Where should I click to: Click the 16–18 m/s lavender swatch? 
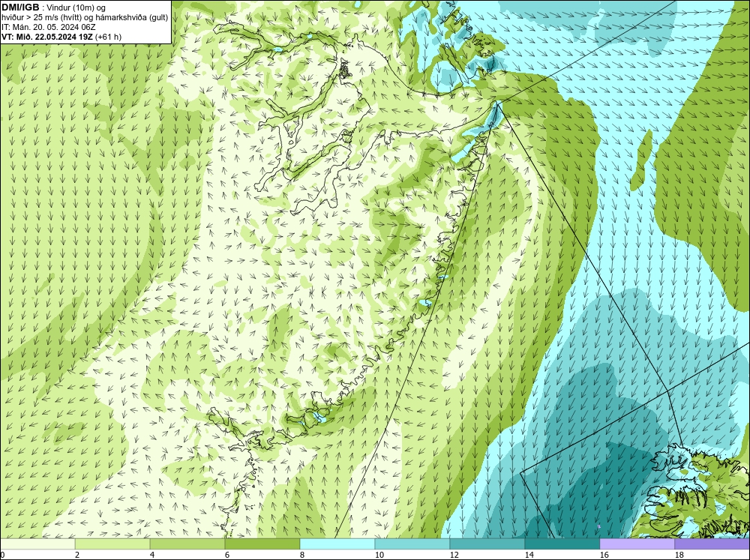(637, 544)
